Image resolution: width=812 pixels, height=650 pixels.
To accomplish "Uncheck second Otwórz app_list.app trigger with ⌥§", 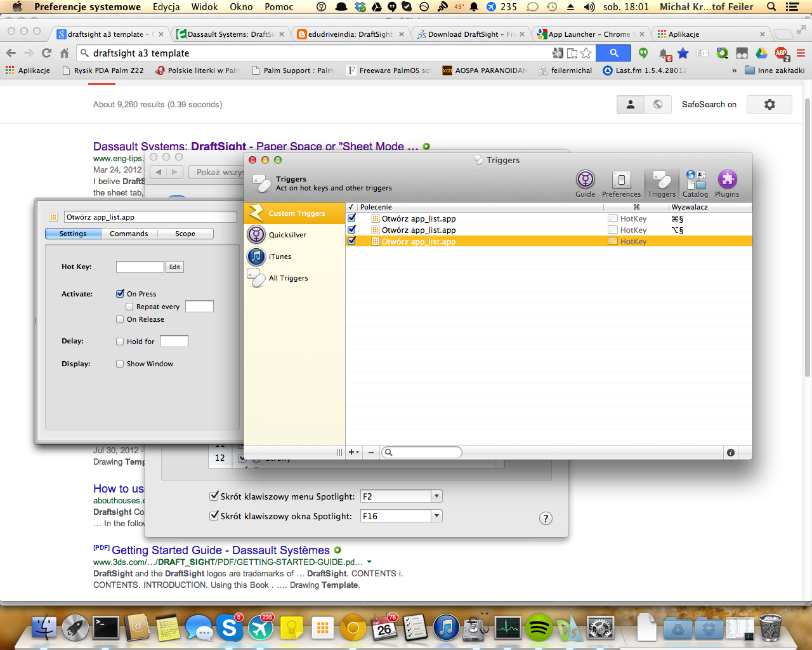I will point(351,230).
